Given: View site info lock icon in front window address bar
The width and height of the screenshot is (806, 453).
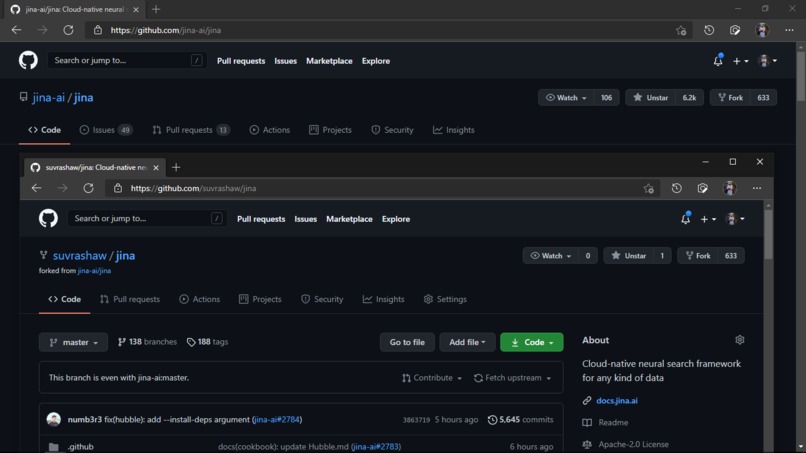Looking at the screenshot, I should tap(118, 188).
